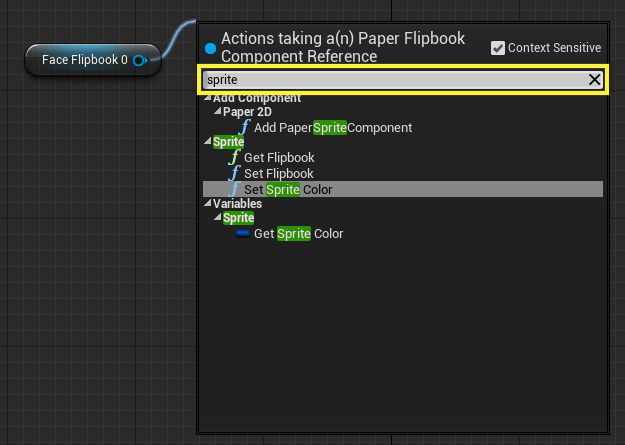Select the Set Sprite Color action
625x445 pixels.
coord(403,189)
